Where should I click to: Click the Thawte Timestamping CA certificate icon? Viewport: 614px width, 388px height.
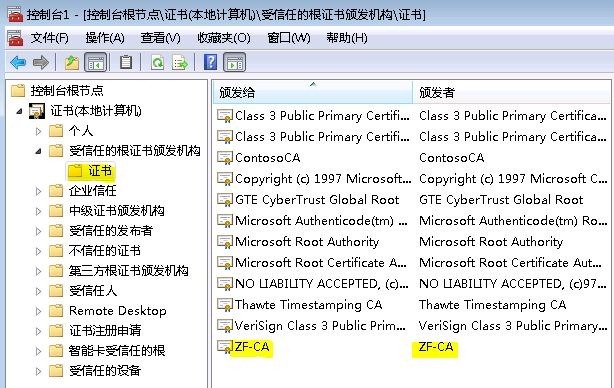225,305
